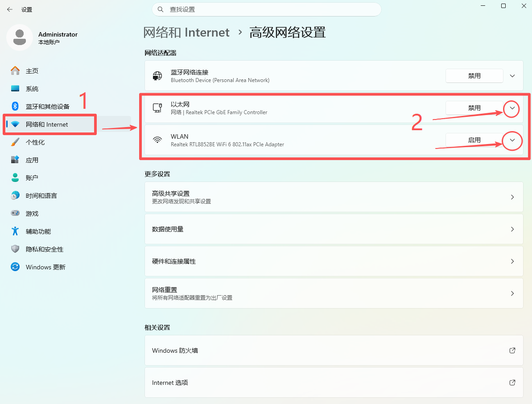This screenshot has width=532, height=404.
Task: Click the Administrator account name
Action: click(x=58, y=34)
